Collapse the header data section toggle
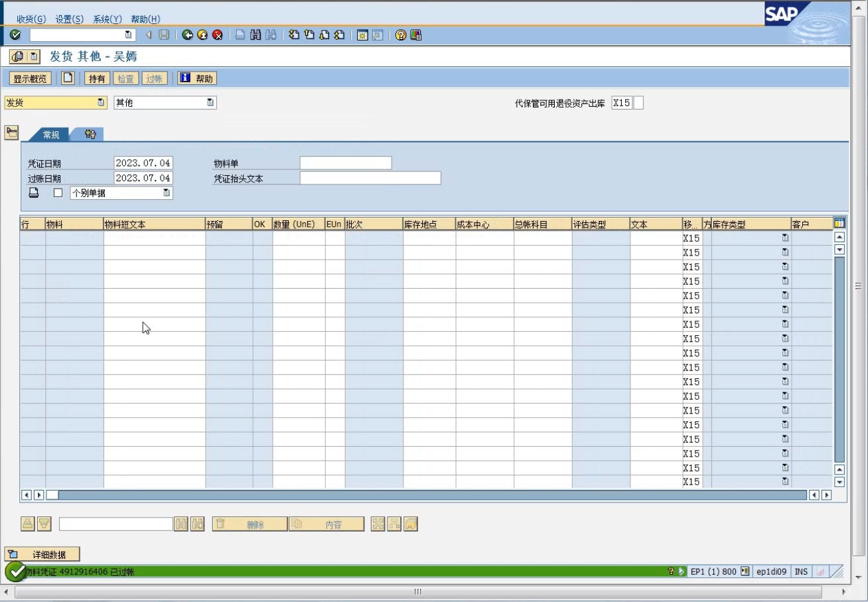Screen dimensions: 868x602 11,133
